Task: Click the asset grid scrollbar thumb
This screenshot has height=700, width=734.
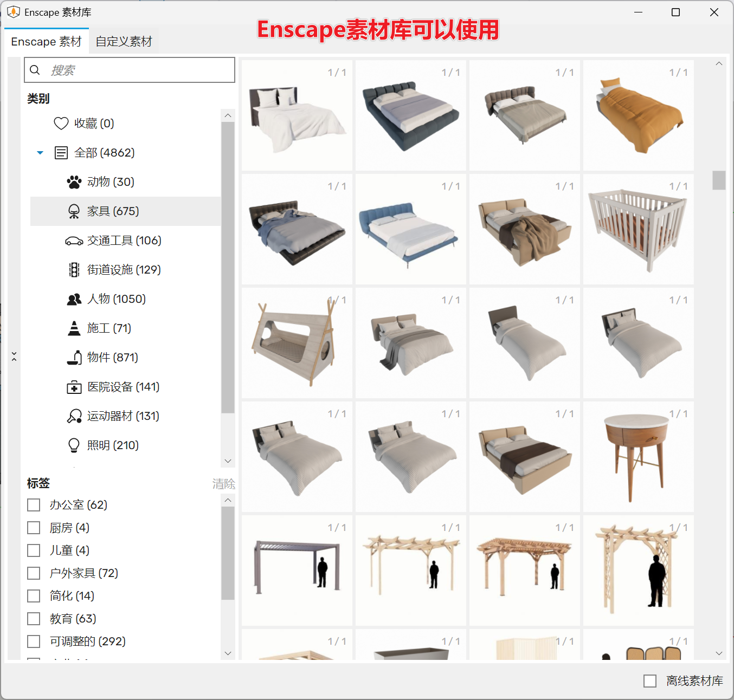Action: pos(719,180)
